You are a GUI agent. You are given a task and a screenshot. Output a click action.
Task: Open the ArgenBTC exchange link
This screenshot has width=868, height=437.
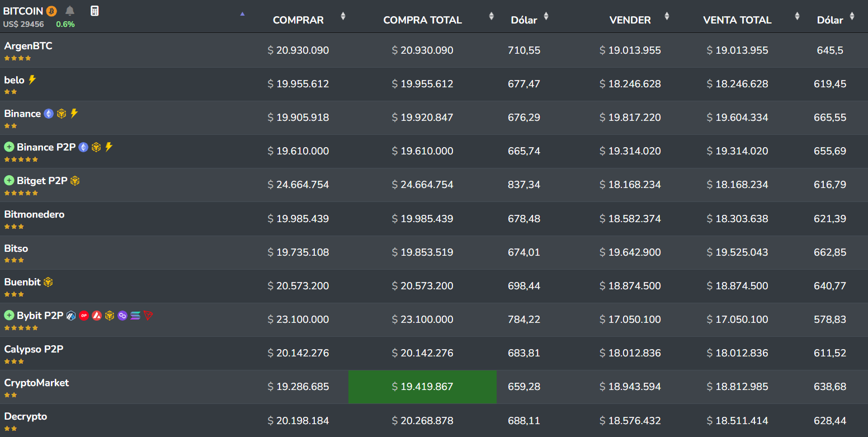coord(29,46)
